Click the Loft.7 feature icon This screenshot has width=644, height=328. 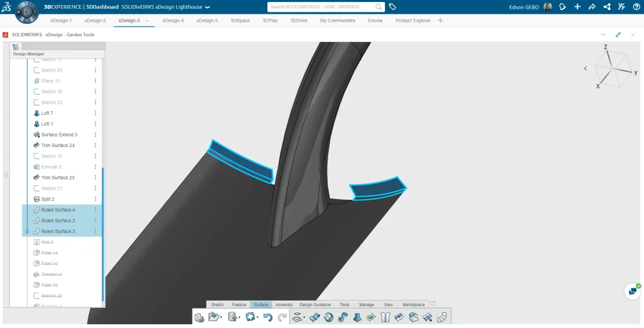click(x=36, y=113)
